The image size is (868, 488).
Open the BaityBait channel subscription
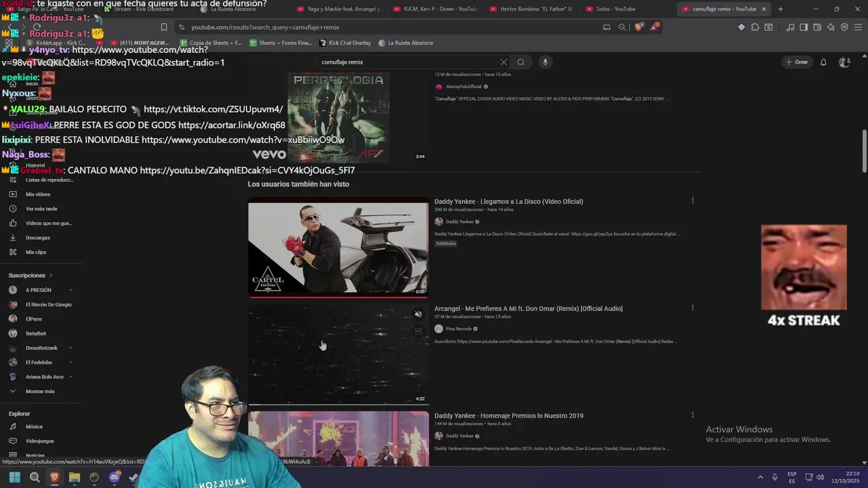click(36, 333)
